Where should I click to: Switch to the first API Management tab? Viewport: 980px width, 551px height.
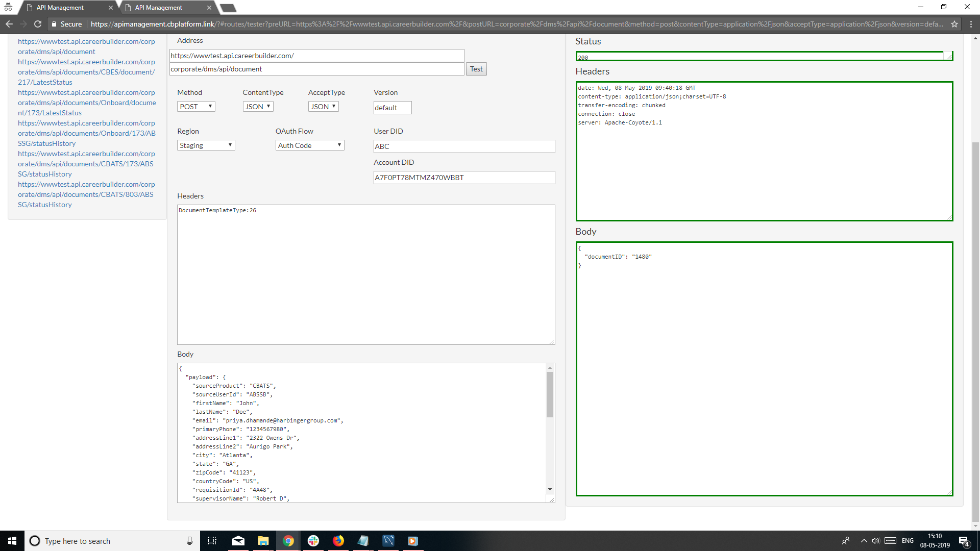pyautogui.click(x=66, y=8)
